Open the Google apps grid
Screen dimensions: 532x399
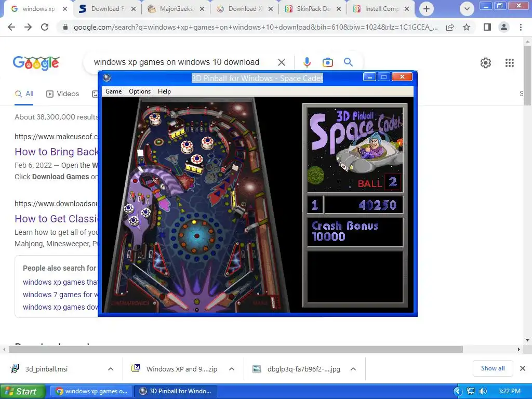509,63
